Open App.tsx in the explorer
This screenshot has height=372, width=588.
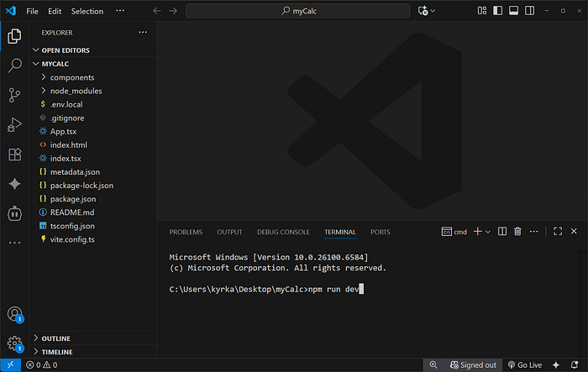93,131
